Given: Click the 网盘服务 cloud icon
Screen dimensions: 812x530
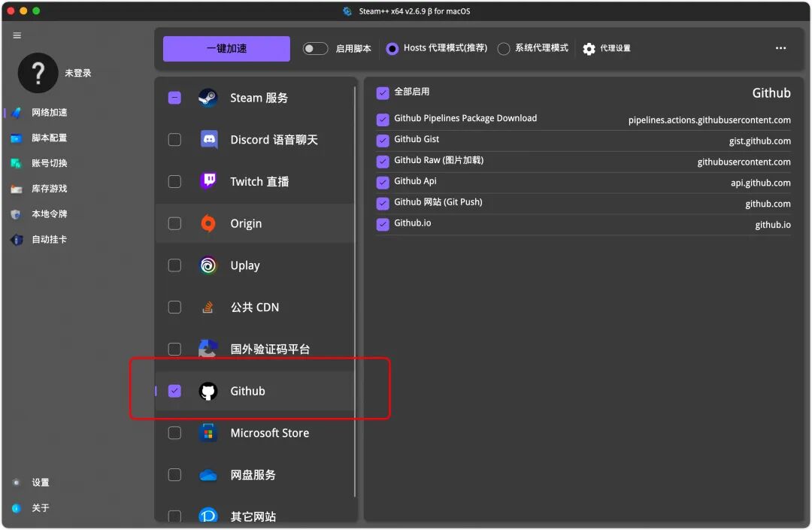Looking at the screenshot, I should 208,474.
